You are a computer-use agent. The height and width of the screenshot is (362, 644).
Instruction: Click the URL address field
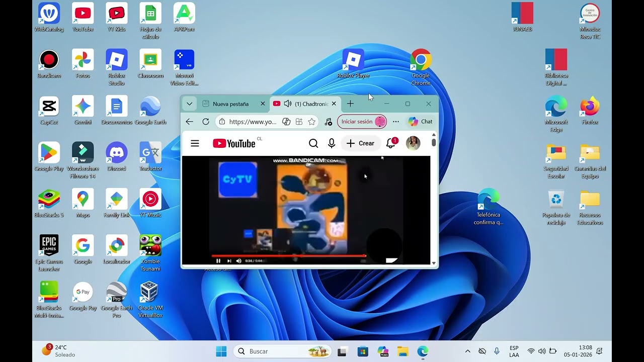coord(253,122)
